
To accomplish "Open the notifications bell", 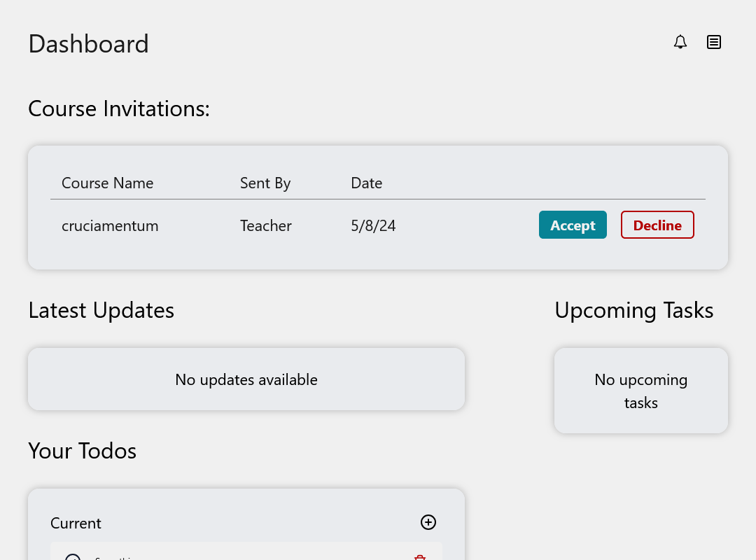I will tap(680, 43).
